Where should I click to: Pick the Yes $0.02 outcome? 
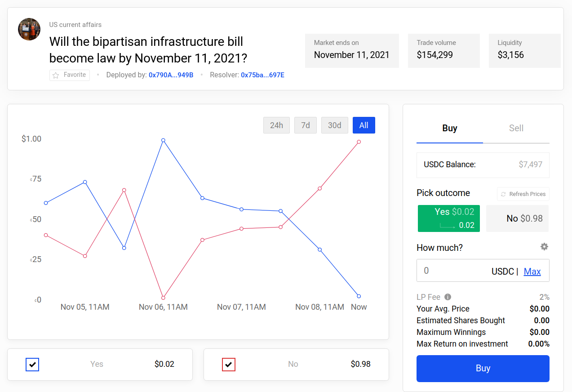[448, 218]
